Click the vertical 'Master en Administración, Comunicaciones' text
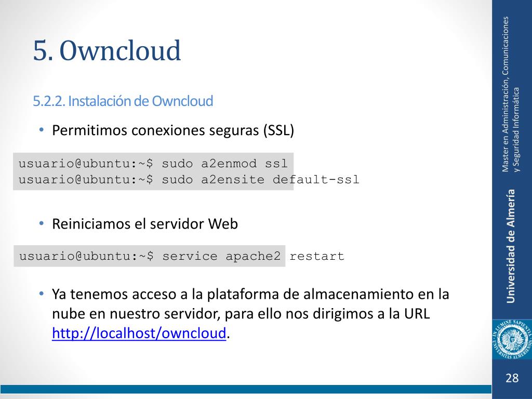This screenshot has width=532, height=399. (505, 94)
